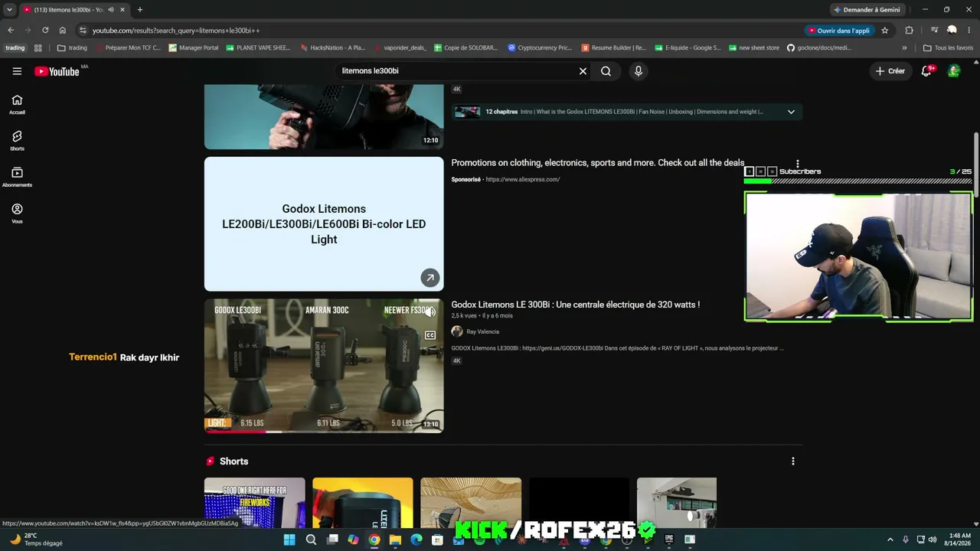
Task: Reload the page
Action: point(45,31)
